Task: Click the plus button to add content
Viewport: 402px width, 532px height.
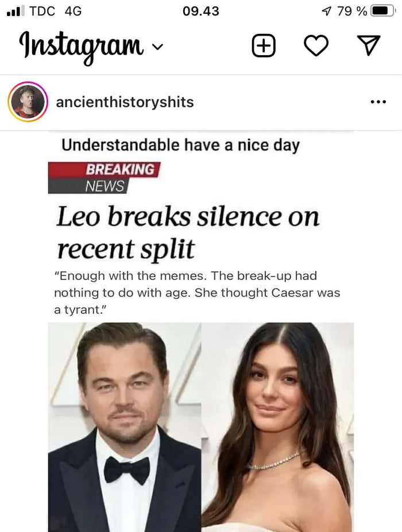Action: (263, 45)
